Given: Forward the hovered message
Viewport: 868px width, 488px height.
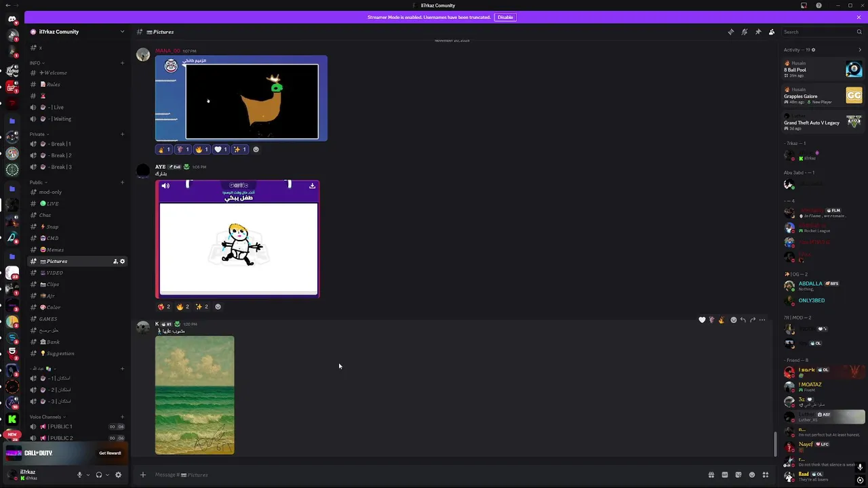Looking at the screenshot, I should click(x=753, y=320).
